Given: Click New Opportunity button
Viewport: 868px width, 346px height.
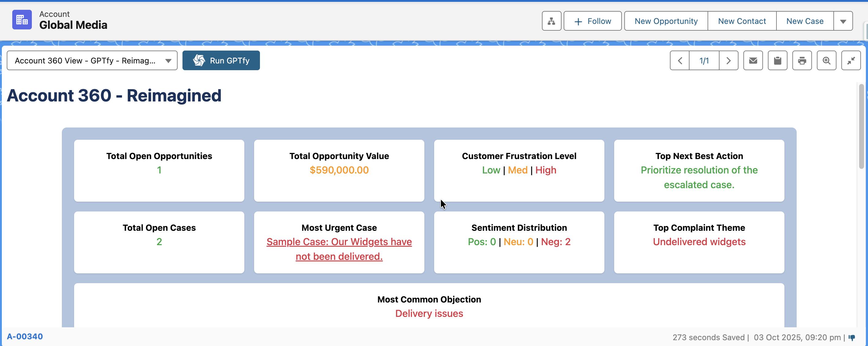Looking at the screenshot, I should coord(666,21).
